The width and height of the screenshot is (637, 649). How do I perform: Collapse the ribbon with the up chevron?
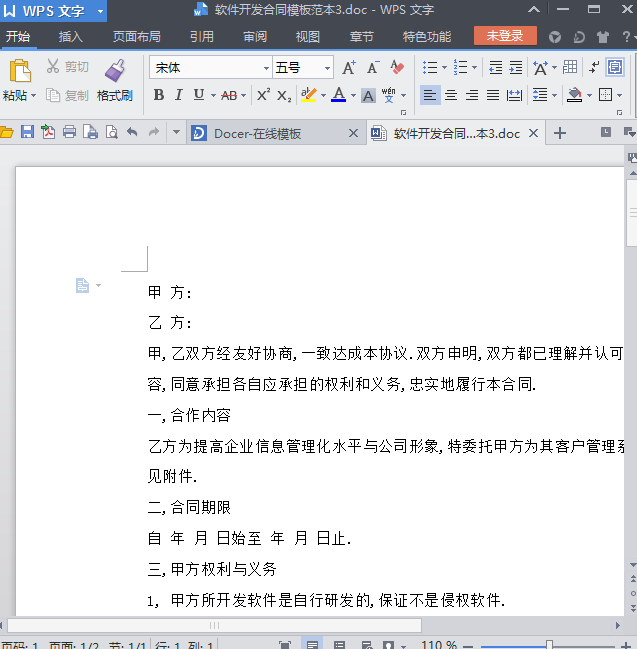[534, 9]
